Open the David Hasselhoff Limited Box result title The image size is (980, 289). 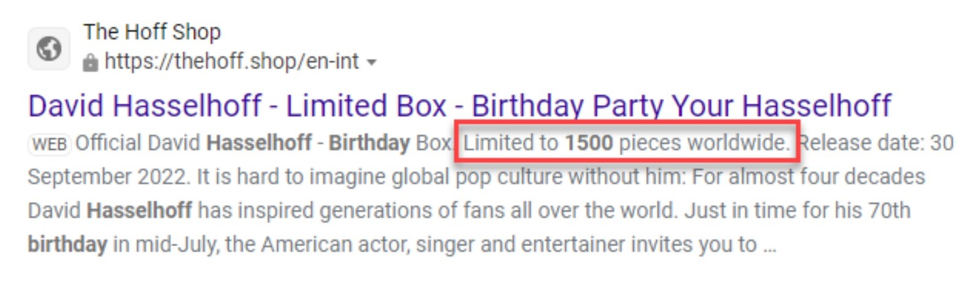tap(459, 106)
